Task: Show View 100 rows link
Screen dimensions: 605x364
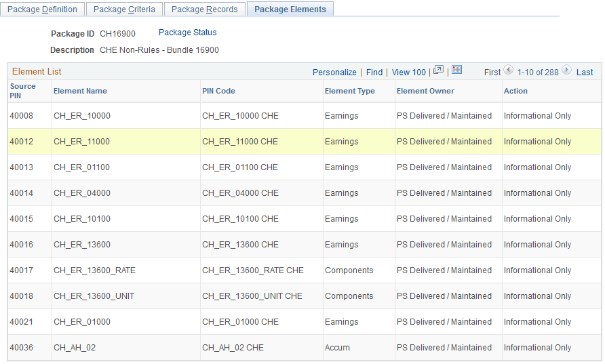Action: pos(408,72)
